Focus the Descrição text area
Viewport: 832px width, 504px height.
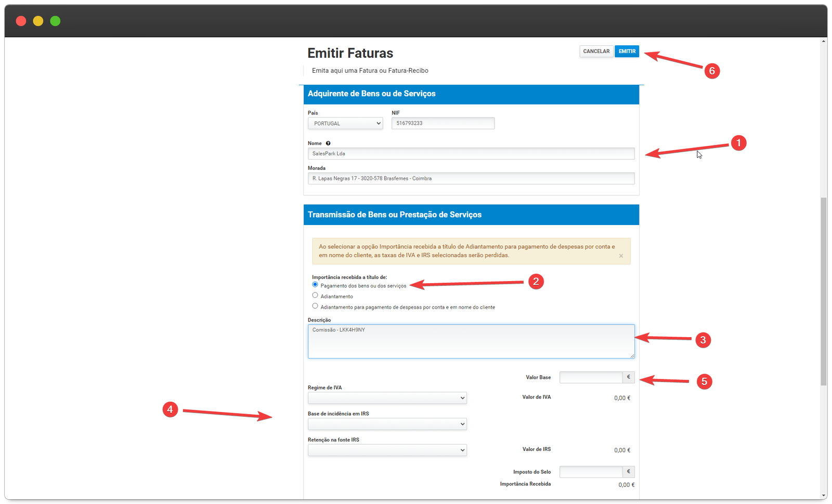pyautogui.click(x=471, y=341)
